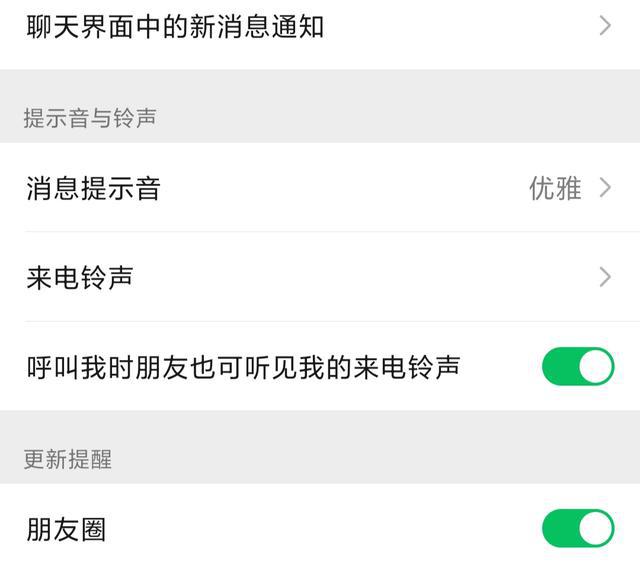This screenshot has height=567, width=640.
Task: Open 聊天界面中的新消息通知 via its chevron arrow
Action: tap(604, 26)
